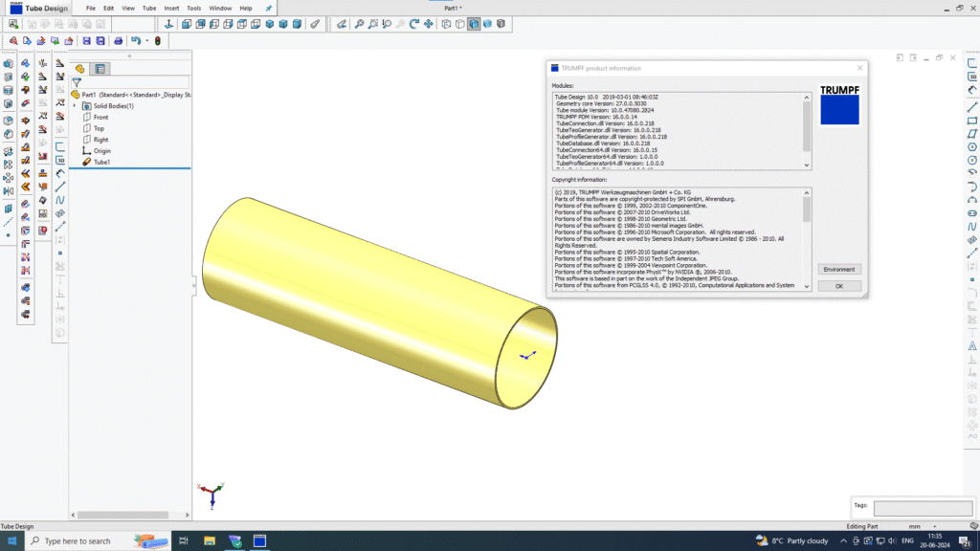
Task: Click the Save icon in the toolbar
Action: pos(86,41)
